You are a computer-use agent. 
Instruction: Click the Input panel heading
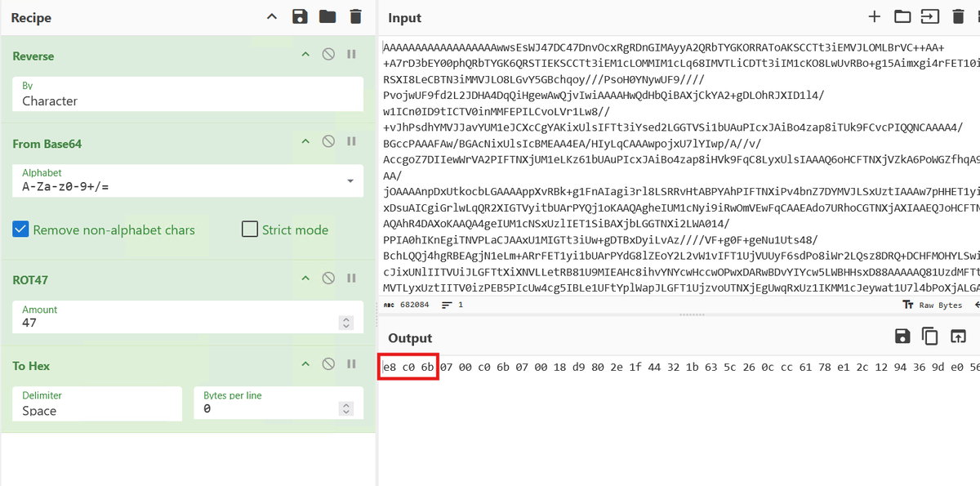pyautogui.click(x=405, y=18)
